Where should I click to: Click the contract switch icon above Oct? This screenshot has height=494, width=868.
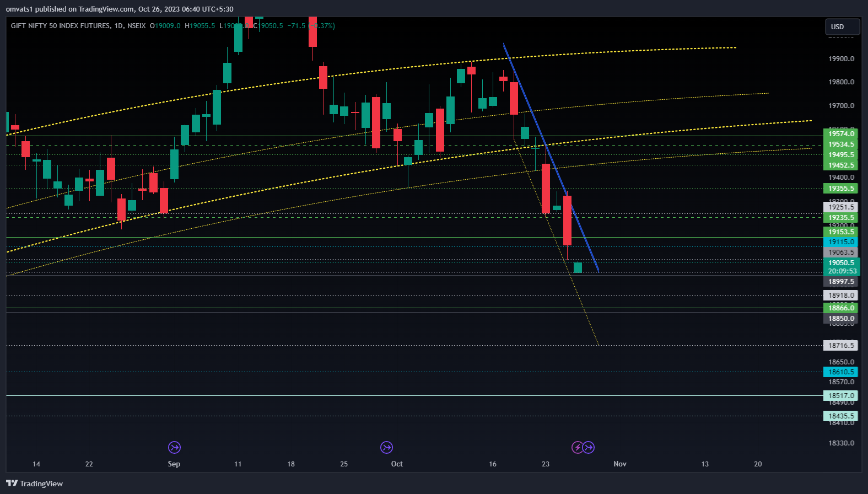click(386, 447)
